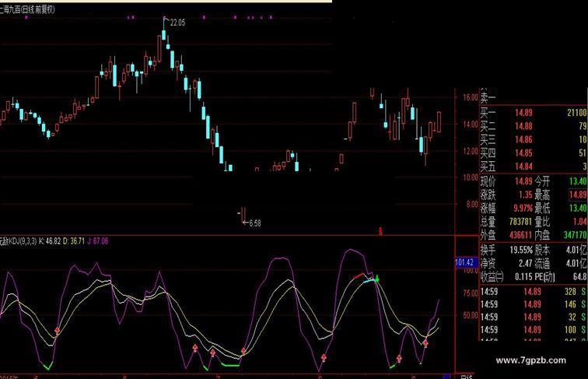Screen dimensions: 588x379
Task: Click the PE(动) ratio value
Action: click(x=579, y=277)
